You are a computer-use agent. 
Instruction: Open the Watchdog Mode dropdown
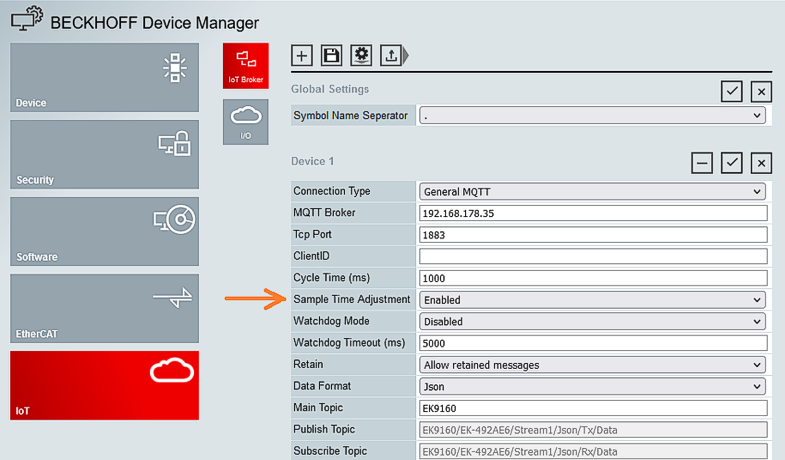pyautogui.click(x=593, y=321)
